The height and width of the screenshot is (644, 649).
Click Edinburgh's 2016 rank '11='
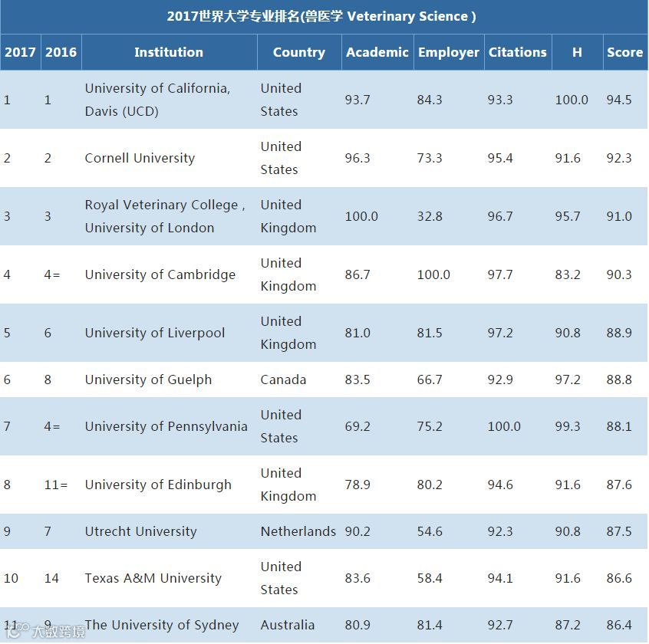point(56,485)
